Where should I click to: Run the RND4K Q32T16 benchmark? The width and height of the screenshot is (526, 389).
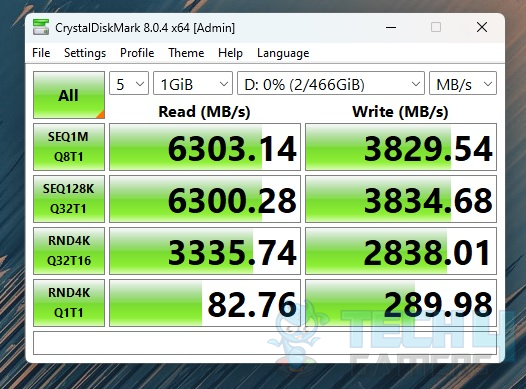[69, 251]
